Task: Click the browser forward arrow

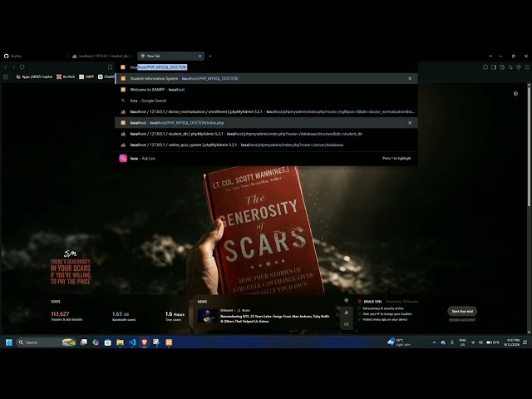Action: [13, 67]
